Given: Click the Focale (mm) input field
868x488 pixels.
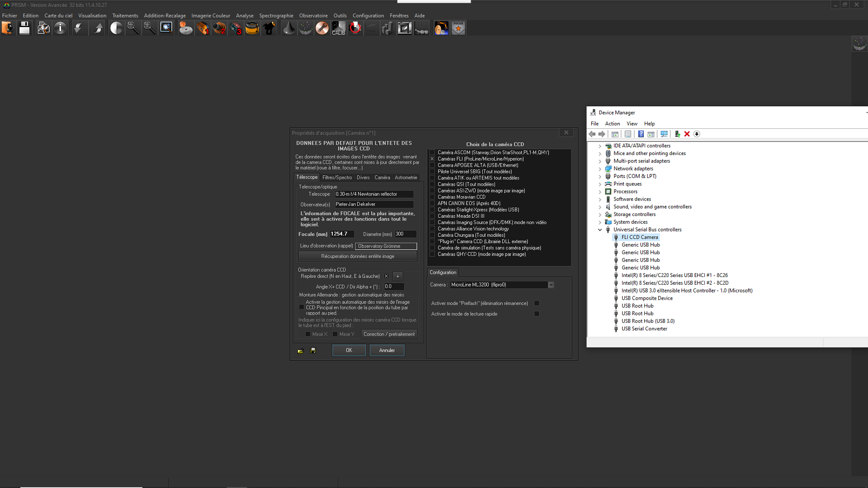Looking at the screenshot, I should pos(341,234).
